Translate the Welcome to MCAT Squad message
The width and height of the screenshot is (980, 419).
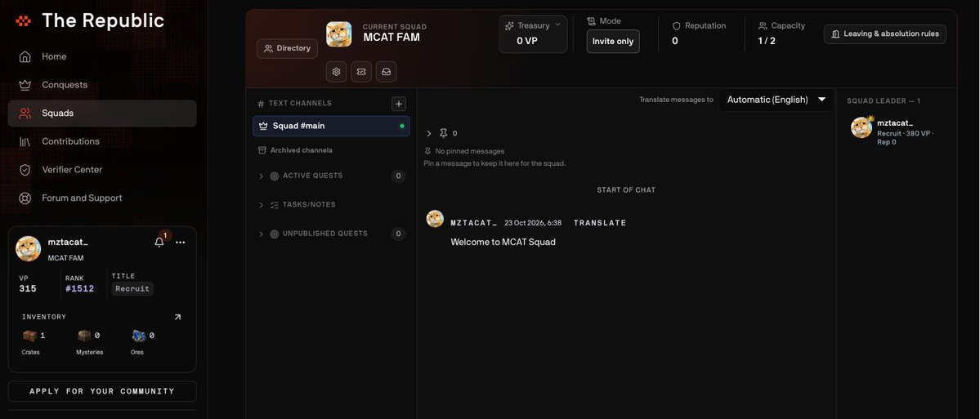coord(599,223)
